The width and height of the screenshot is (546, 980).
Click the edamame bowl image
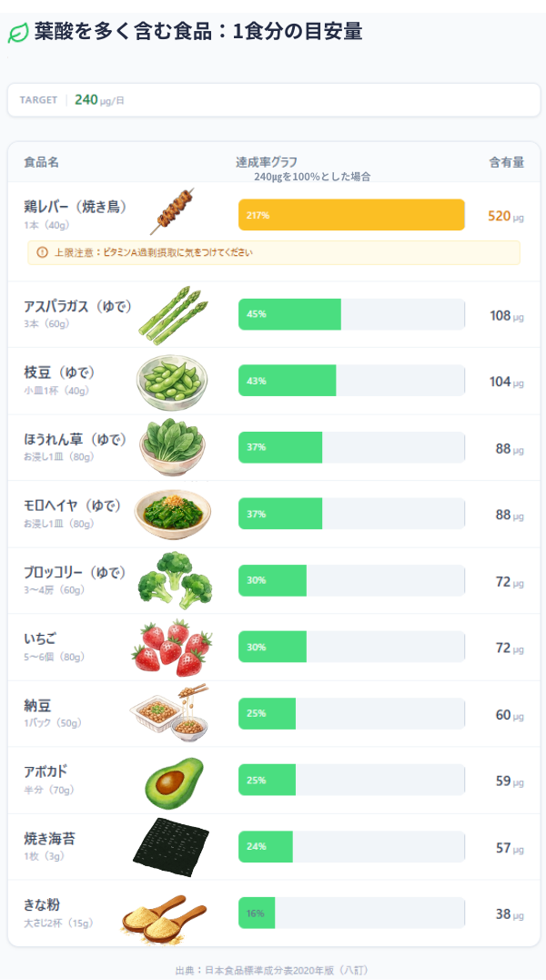pos(172,382)
